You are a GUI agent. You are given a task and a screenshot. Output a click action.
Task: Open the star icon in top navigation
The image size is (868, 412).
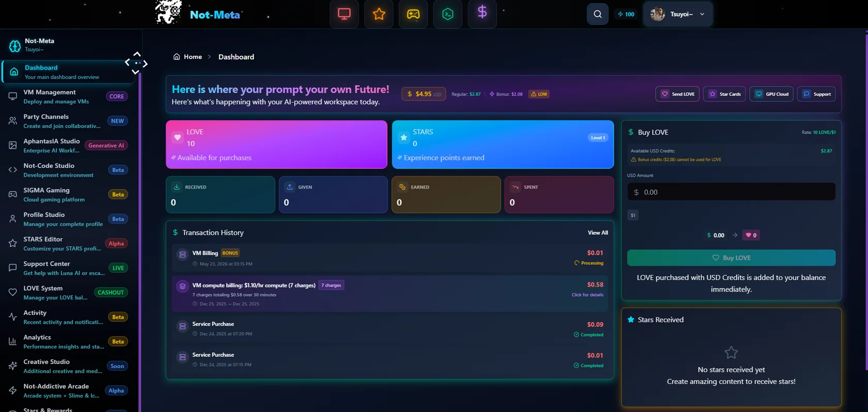click(379, 14)
